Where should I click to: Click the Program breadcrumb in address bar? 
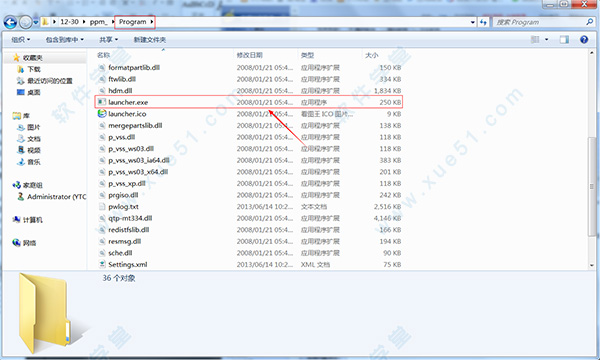click(132, 22)
